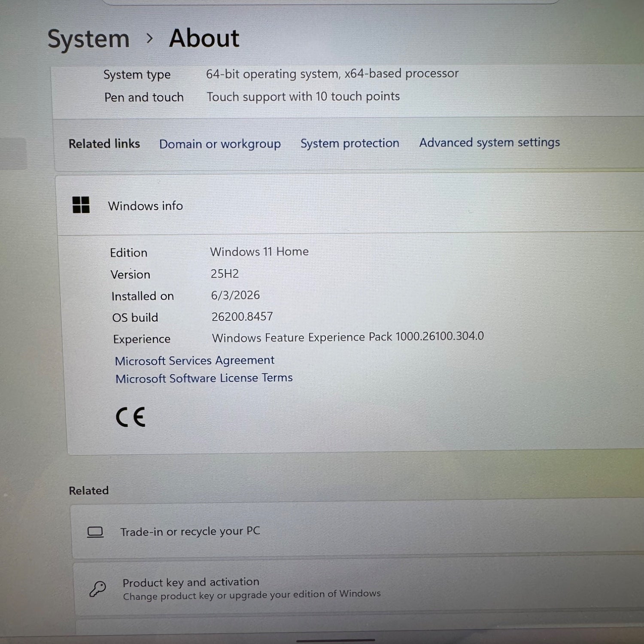
Task: Click the Windows logo icon in Windows info
Action: point(81,205)
